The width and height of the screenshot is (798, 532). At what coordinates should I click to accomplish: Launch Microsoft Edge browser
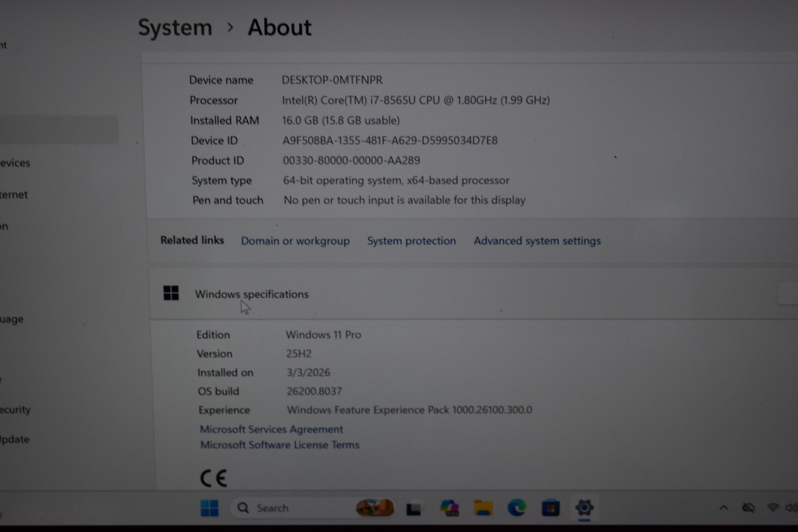pyautogui.click(x=517, y=508)
